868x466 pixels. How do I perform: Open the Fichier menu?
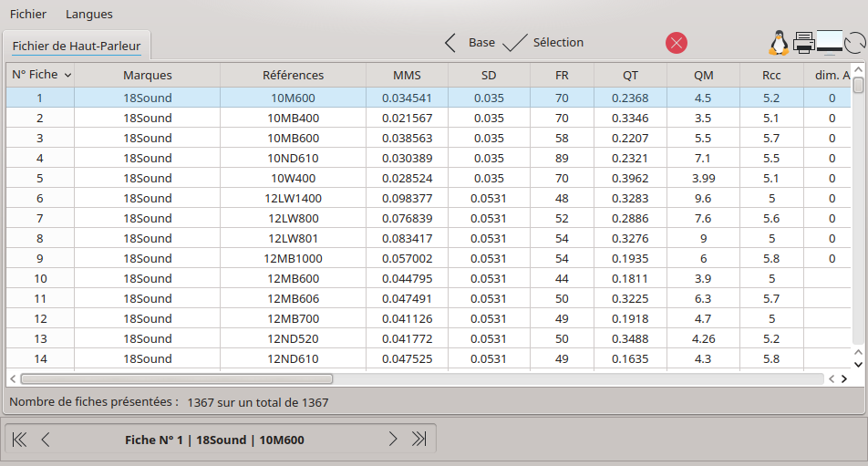point(27,14)
